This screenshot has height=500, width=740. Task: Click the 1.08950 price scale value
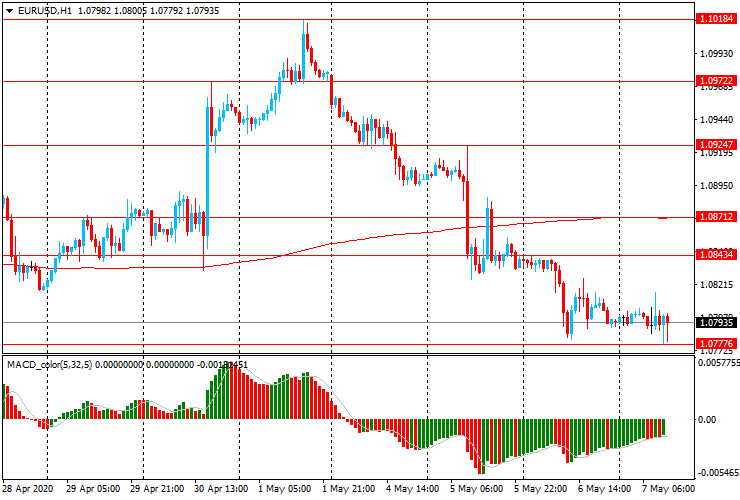[x=716, y=186]
